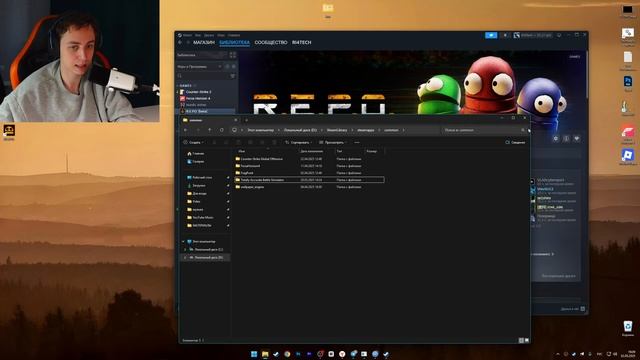640x360 pixels.
Task: Click SteamLibrary in the address breadcrumb
Action: [x=337, y=130]
